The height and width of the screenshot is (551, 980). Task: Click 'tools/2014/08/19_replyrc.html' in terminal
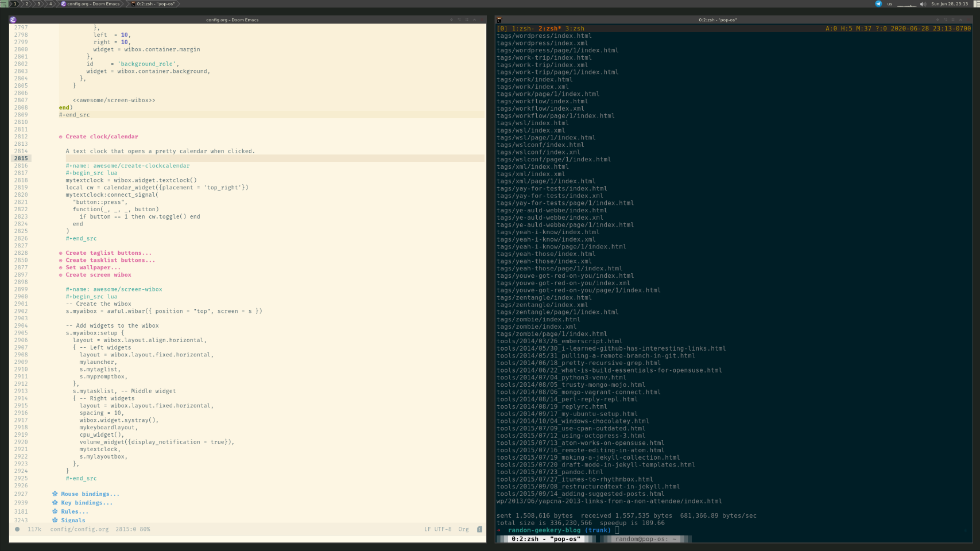[x=552, y=406]
